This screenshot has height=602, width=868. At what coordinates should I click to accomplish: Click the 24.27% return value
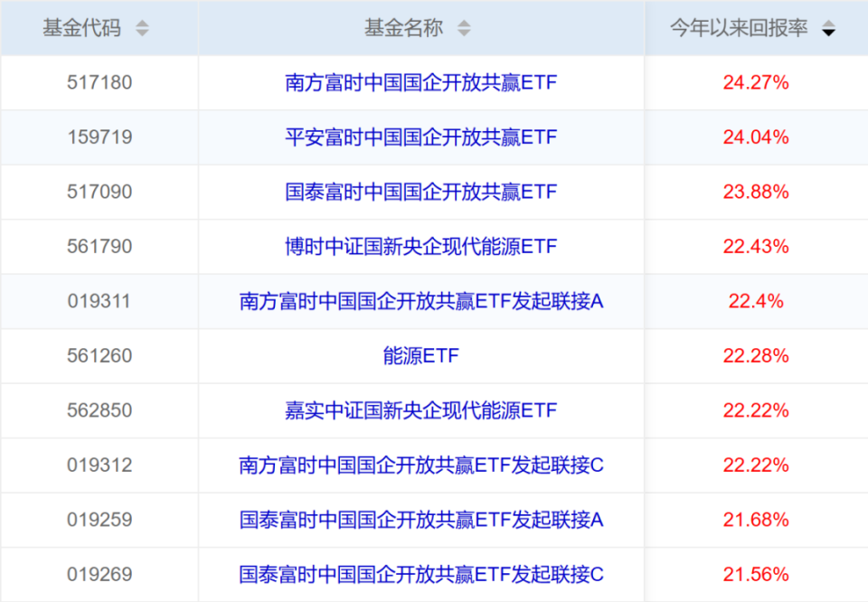point(756,82)
